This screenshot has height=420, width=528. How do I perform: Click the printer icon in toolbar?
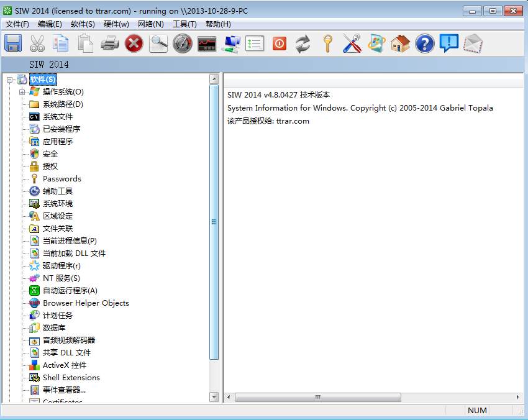110,43
